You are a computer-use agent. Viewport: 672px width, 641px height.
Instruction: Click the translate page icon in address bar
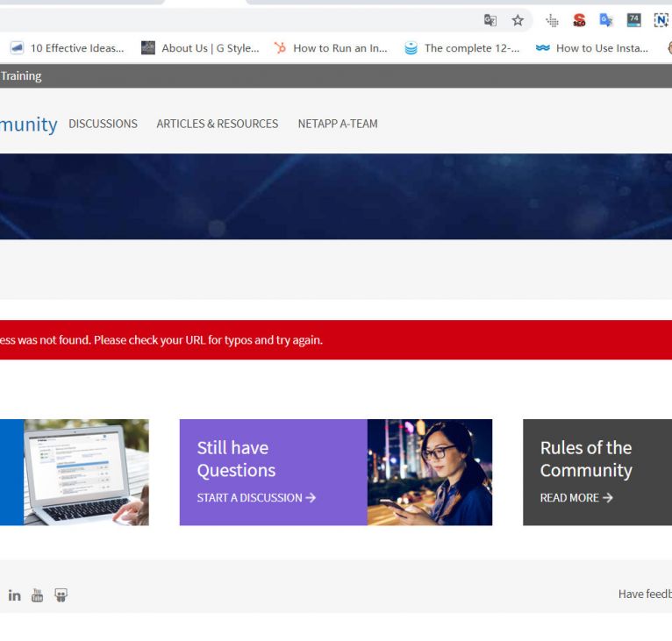pos(490,20)
